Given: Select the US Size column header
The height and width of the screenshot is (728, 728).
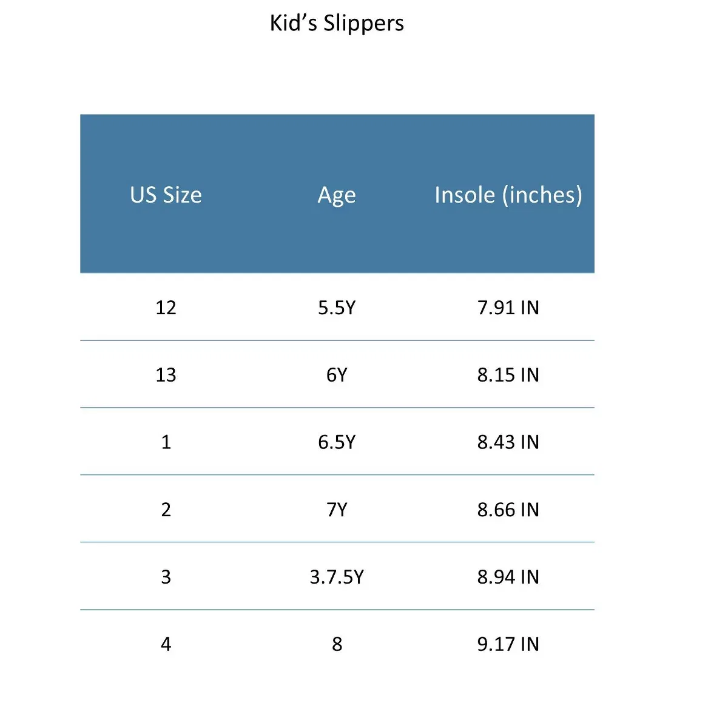Looking at the screenshot, I should tap(166, 195).
